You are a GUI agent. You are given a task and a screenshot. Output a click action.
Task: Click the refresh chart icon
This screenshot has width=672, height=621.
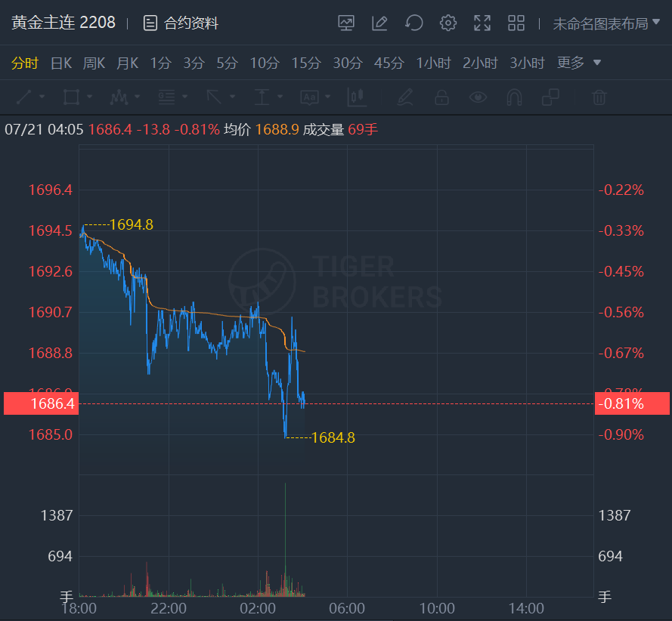coord(414,23)
